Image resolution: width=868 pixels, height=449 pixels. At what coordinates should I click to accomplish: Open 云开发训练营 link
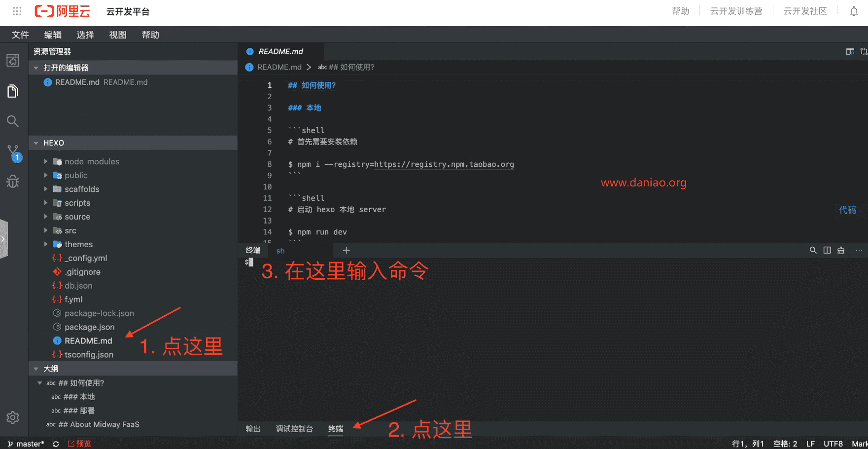click(736, 11)
